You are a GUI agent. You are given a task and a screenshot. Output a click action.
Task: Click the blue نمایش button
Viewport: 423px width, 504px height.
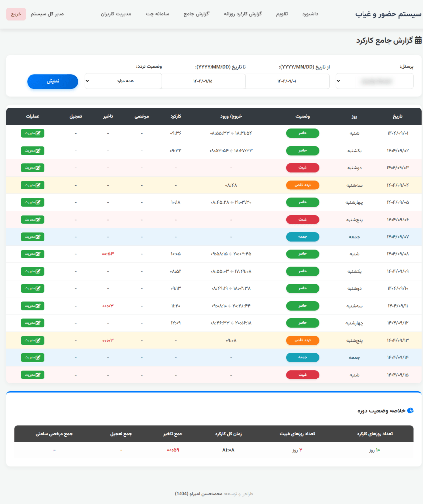click(x=53, y=81)
